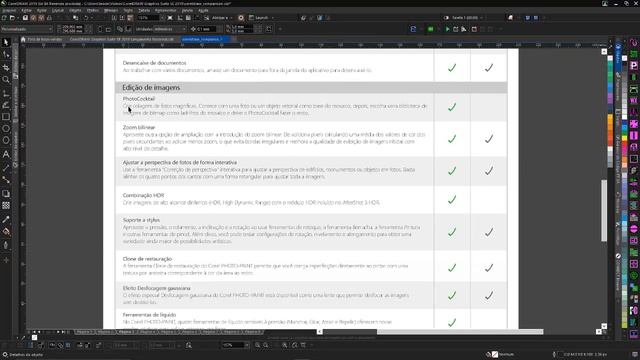This screenshot has height=360, width=640.
Task: Open the Texto menu
Action: 128,11
